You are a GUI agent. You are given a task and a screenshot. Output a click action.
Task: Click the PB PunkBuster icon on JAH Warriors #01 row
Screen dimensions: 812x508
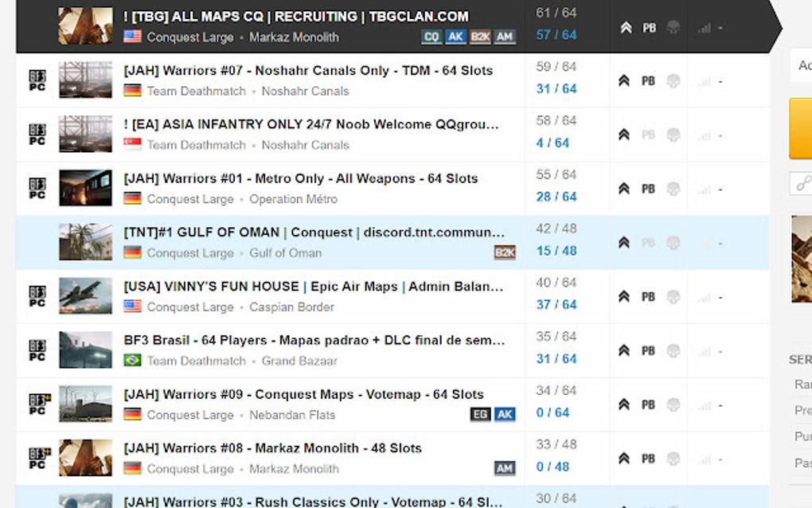(x=648, y=188)
